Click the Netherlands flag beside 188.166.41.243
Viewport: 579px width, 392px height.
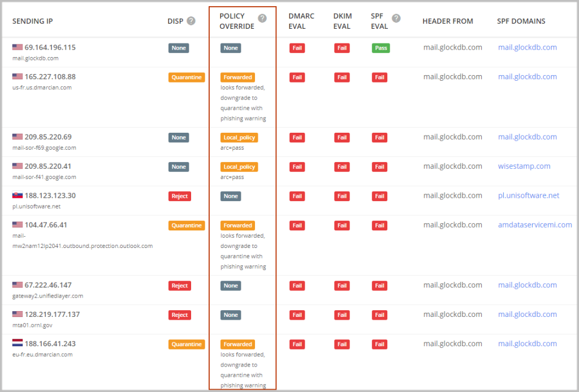(x=18, y=343)
